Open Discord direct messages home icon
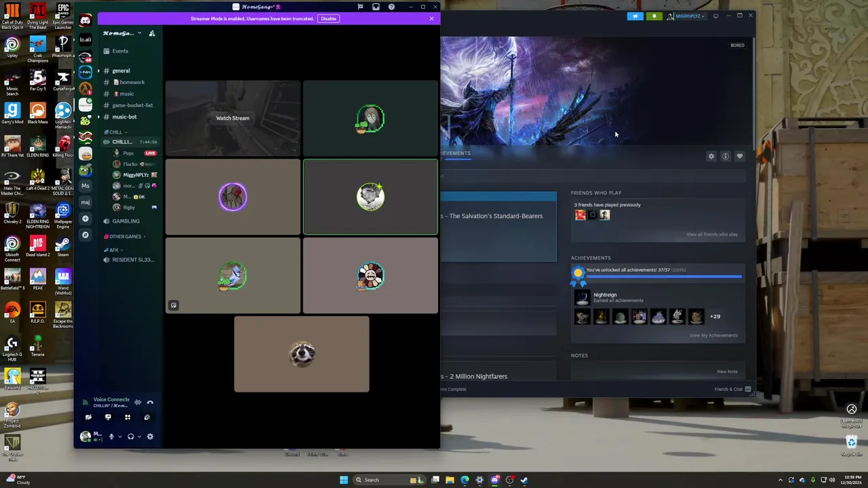The width and height of the screenshot is (868, 488). (85, 21)
